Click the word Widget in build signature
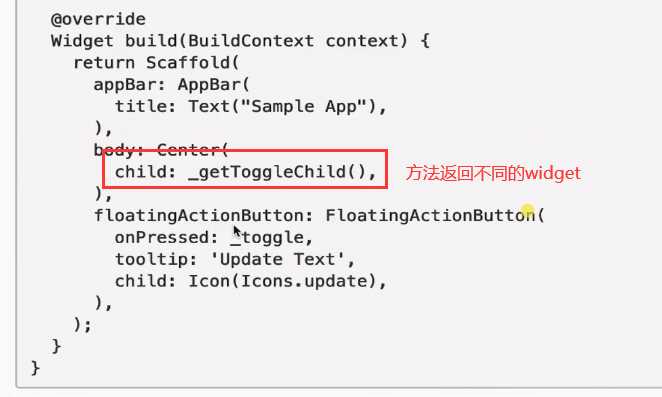Viewport: 662px width, 397px height. point(82,41)
